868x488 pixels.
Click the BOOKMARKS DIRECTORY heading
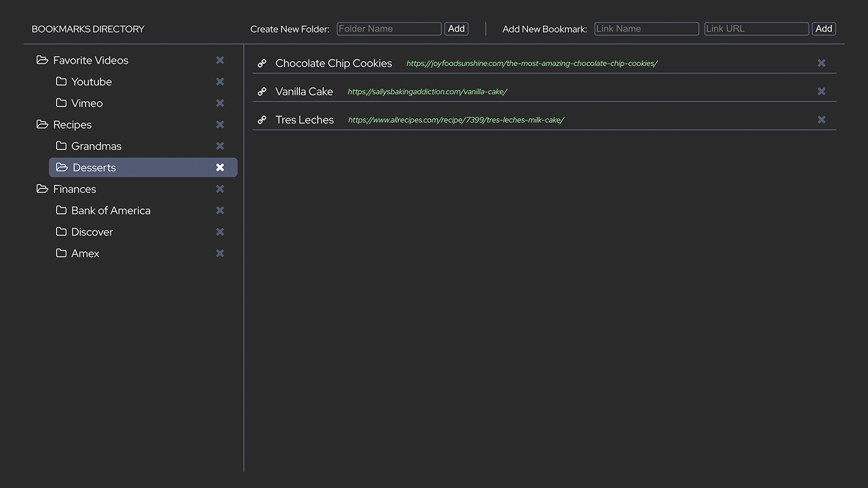click(88, 29)
